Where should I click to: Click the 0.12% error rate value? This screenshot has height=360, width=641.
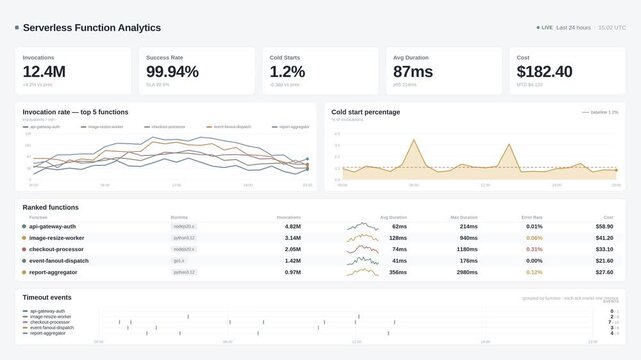(534, 272)
